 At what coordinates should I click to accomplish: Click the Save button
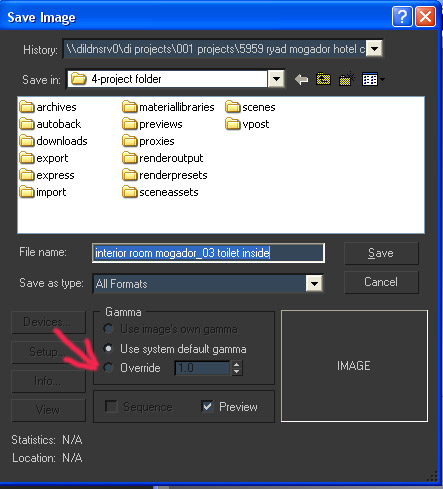click(381, 253)
